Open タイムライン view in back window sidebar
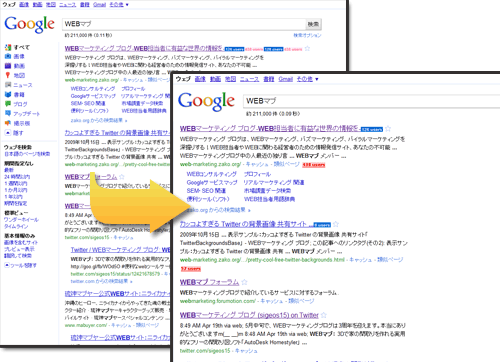 tap(16, 226)
